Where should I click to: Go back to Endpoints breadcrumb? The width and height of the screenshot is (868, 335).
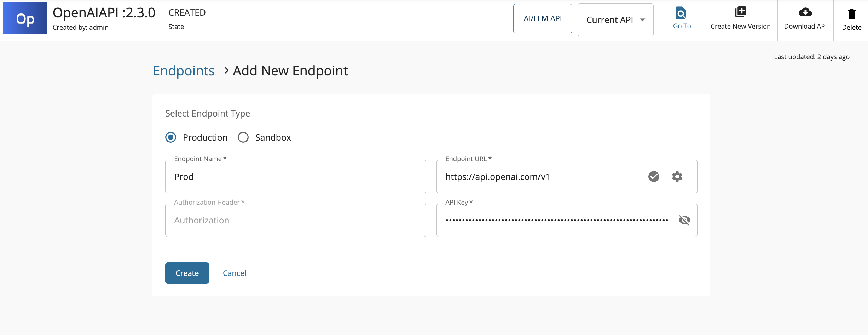click(184, 71)
